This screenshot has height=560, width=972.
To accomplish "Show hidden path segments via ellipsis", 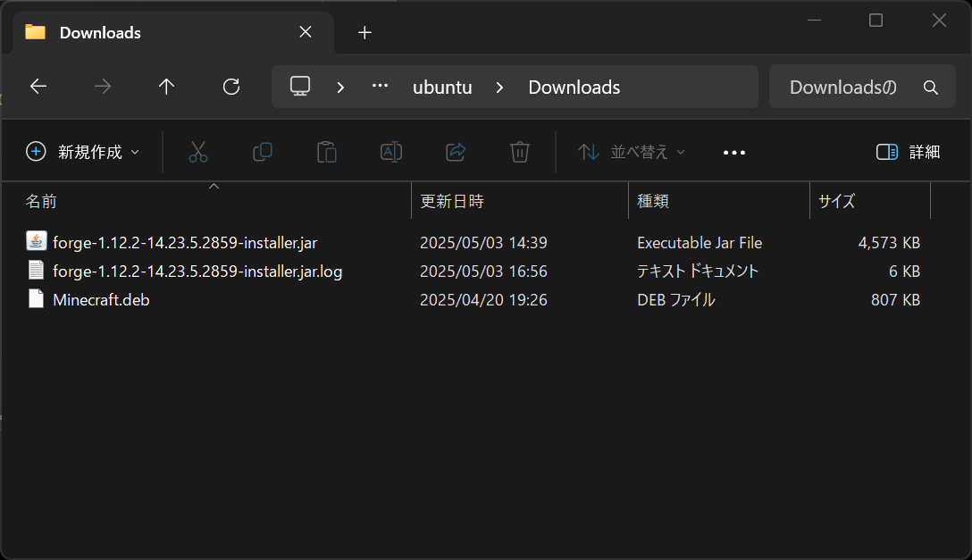I will pos(380,86).
